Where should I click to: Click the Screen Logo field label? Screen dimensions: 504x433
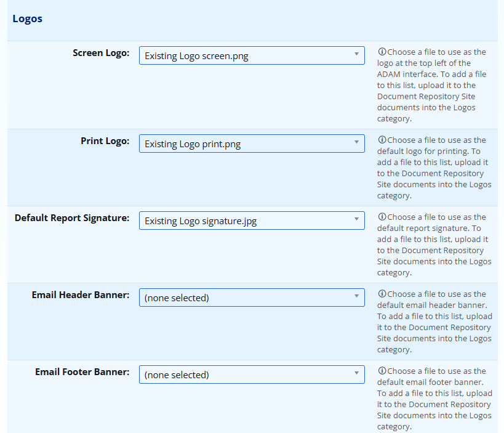pyautogui.click(x=101, y=53)
